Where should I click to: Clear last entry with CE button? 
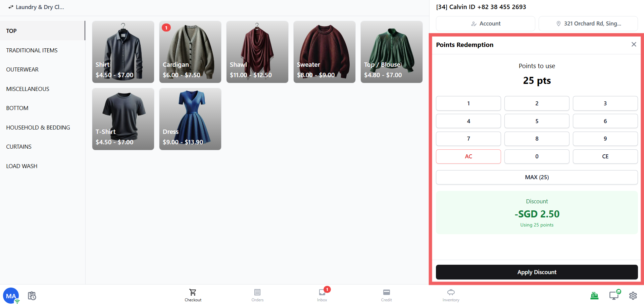(x=605, y=156)
